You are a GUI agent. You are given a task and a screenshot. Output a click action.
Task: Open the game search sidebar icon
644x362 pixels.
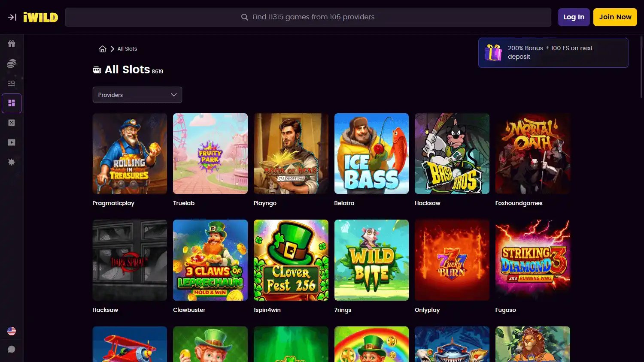(x=12, y=83)
